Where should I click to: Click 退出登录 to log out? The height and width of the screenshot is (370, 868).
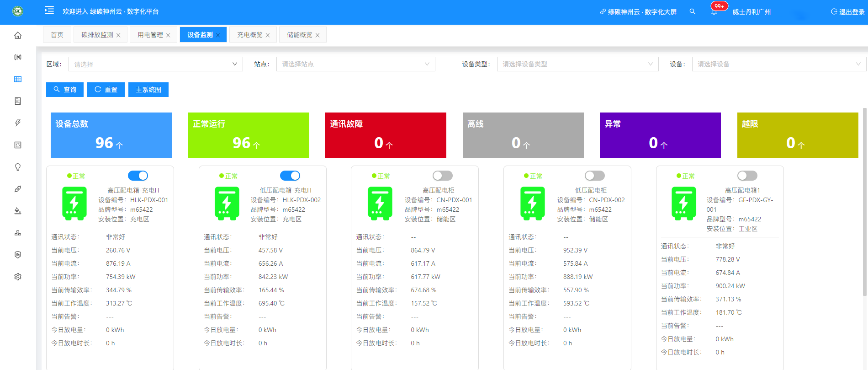click(x=848, y=12)
